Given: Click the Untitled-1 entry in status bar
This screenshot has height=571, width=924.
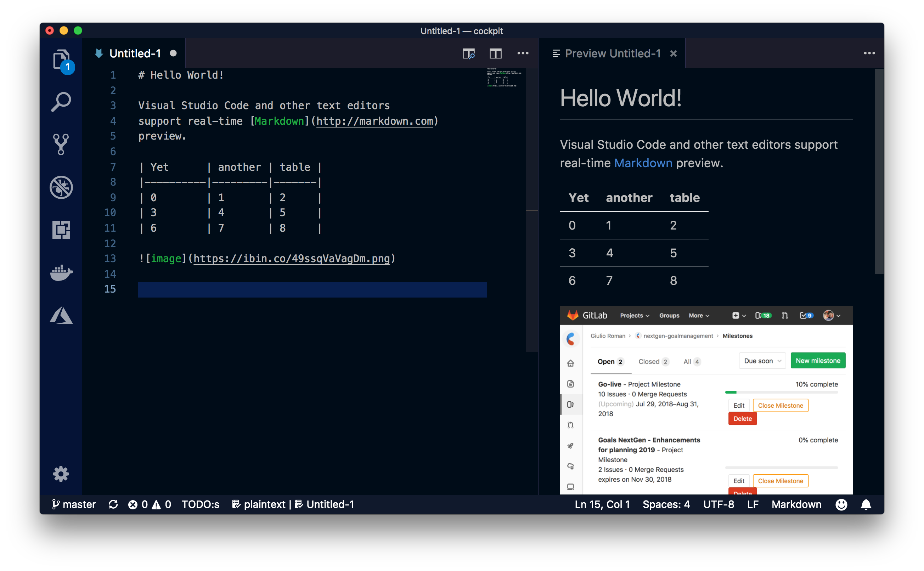Looking at the screenshot, I should [325, 504].
